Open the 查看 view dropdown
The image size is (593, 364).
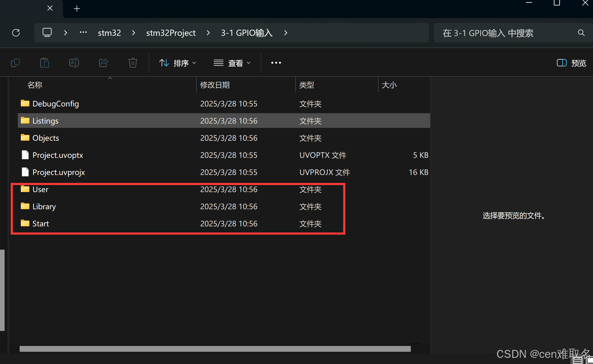(x=232, y=63)
